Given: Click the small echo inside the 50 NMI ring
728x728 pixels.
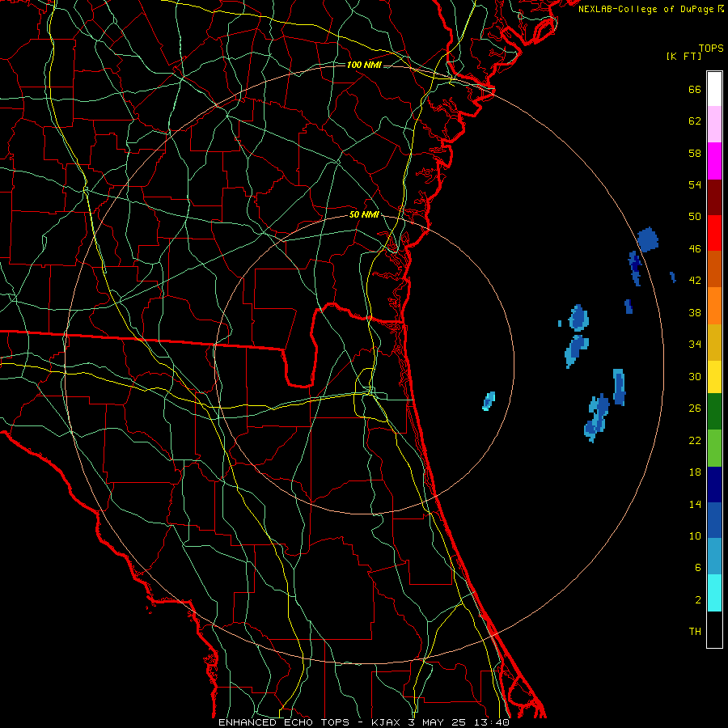Looking at the screenshot, I should tap(489, 401).
